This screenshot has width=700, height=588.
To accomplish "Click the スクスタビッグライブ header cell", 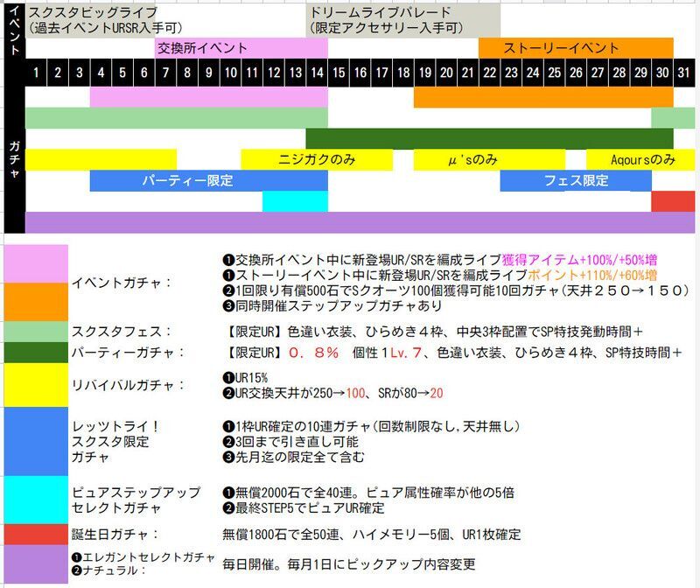I will (166, 20).
